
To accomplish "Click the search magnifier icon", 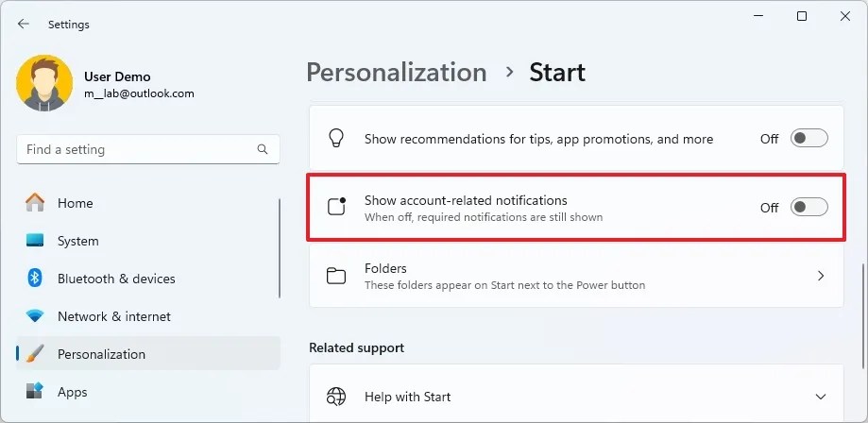I will click(x=263, y=149).
